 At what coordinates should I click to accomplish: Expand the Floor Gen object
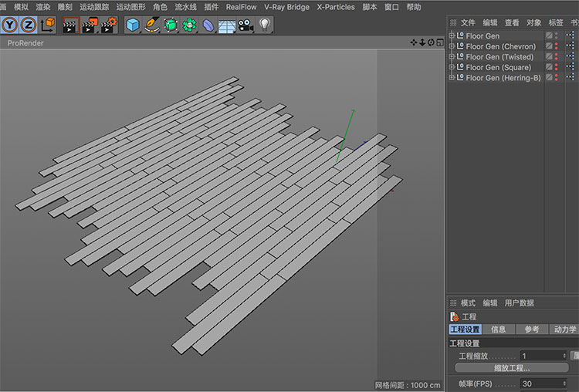tap(452, 35)
